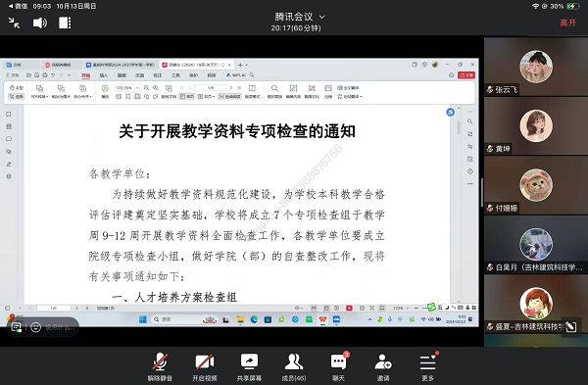Screen dimensions: 588x385
Task: Tap the 共享屏幕 share screen button
Action: click(x=249, y=366)
